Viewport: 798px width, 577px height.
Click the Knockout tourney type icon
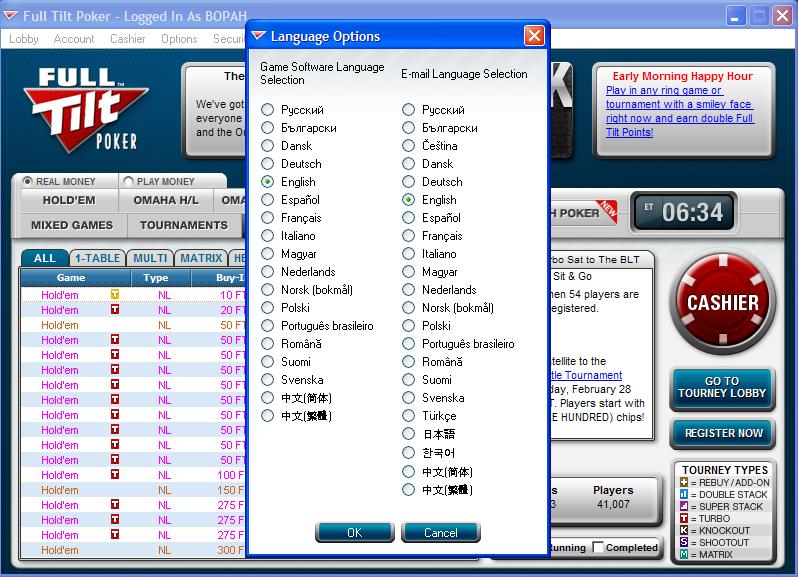pyautogui.click(x=684, y=530)
